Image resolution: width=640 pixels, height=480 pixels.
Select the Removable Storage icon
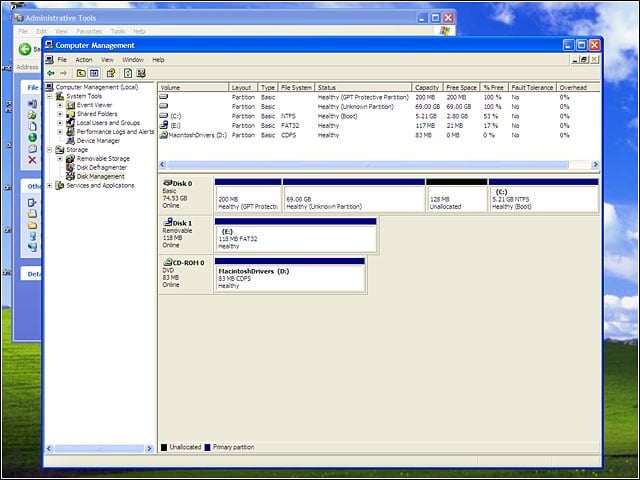pos(70,158)
